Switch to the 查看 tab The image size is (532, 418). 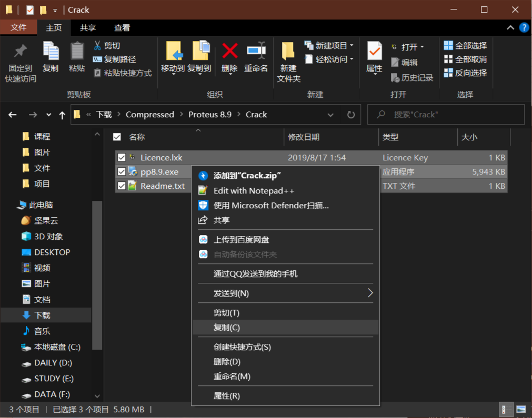click(122, 28)
